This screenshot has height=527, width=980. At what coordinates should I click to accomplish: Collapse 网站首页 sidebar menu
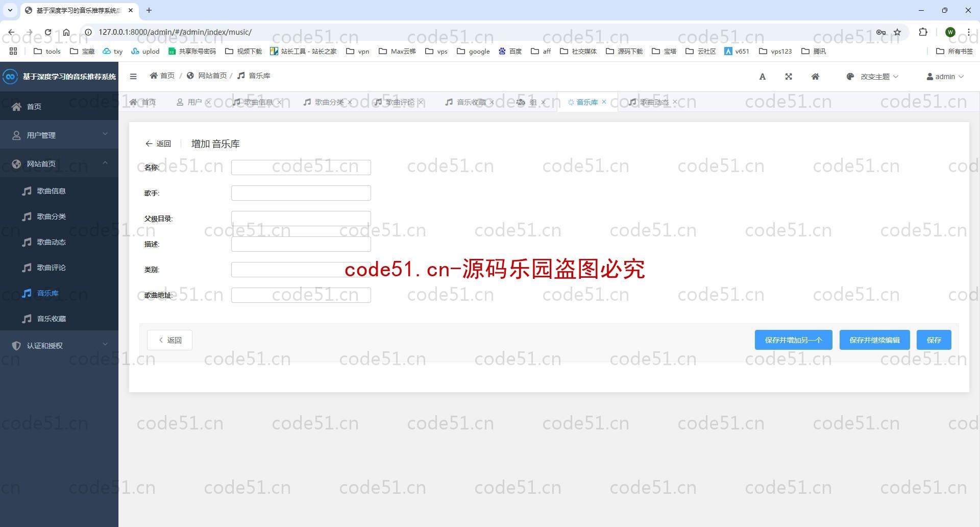click(x=59, y=163)
